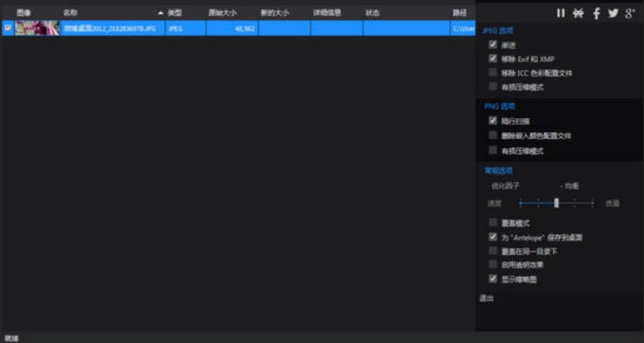Click the 详细信息 column header

click(x=327, y=13)
